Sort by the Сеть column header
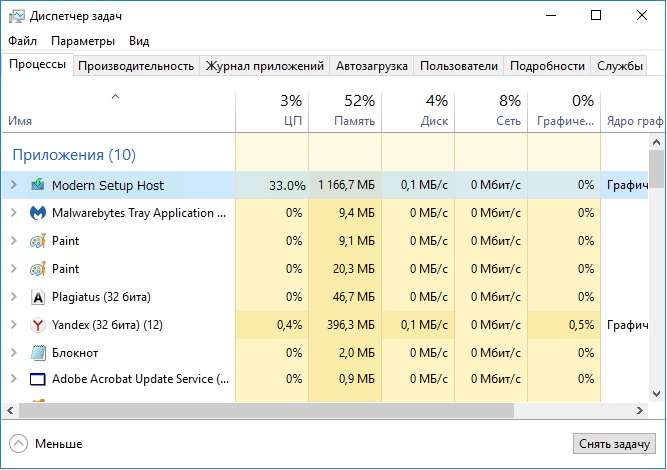Screen dimensions: 667x470 click(x=491, y=111)
